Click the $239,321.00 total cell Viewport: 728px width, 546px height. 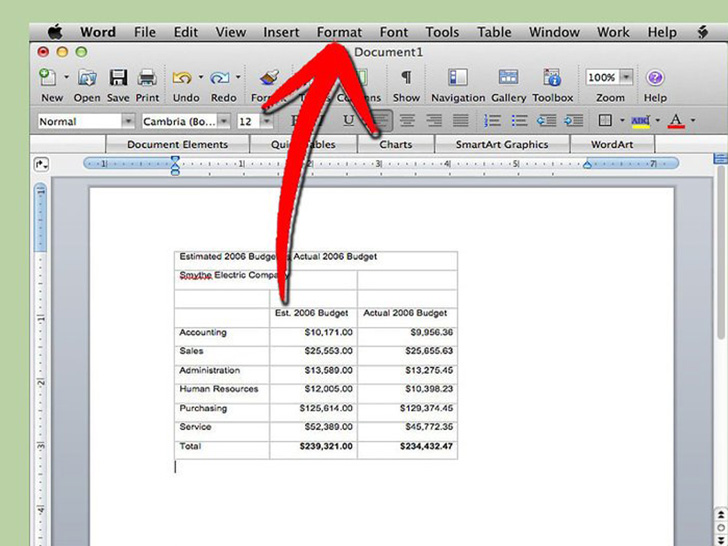(313, 450)
